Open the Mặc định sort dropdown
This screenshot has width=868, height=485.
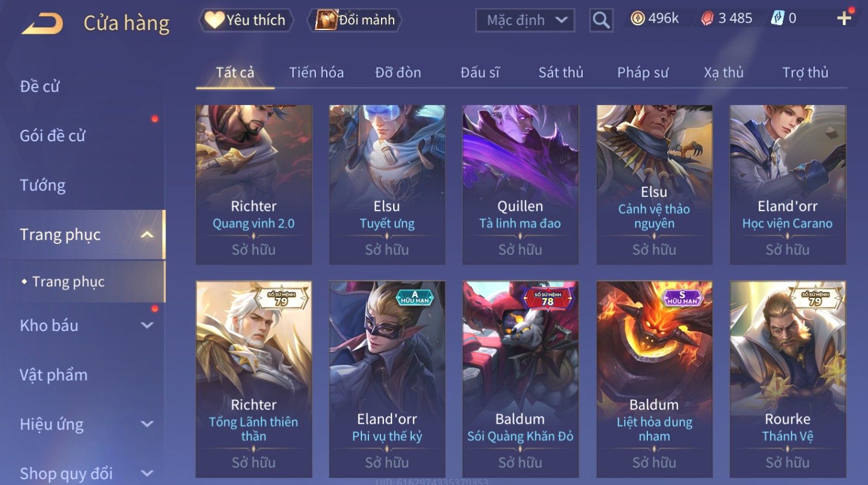click(x=525, y=20)
